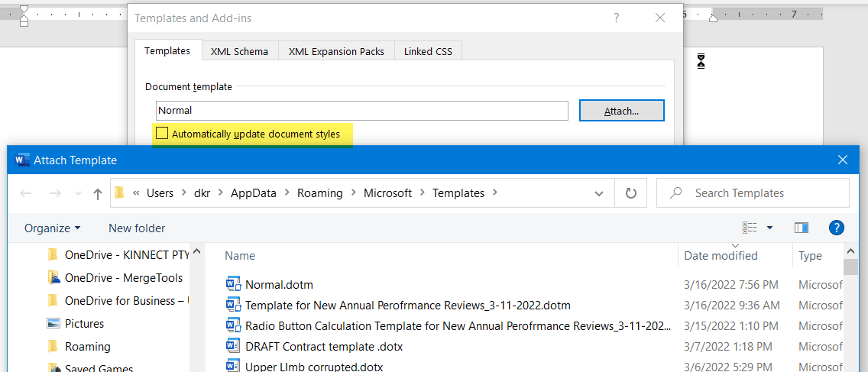
Task: Expand the chevron after Users in path
Action: point(184,193)
